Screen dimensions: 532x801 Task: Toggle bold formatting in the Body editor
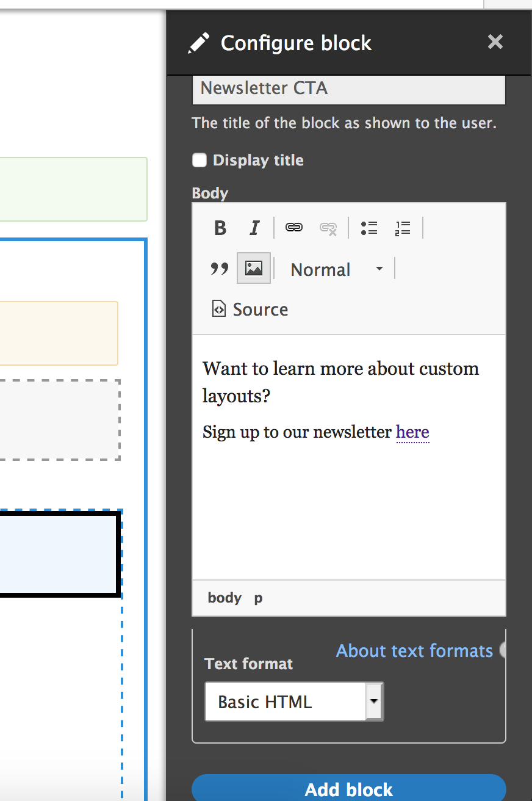[x=219, y=228]
